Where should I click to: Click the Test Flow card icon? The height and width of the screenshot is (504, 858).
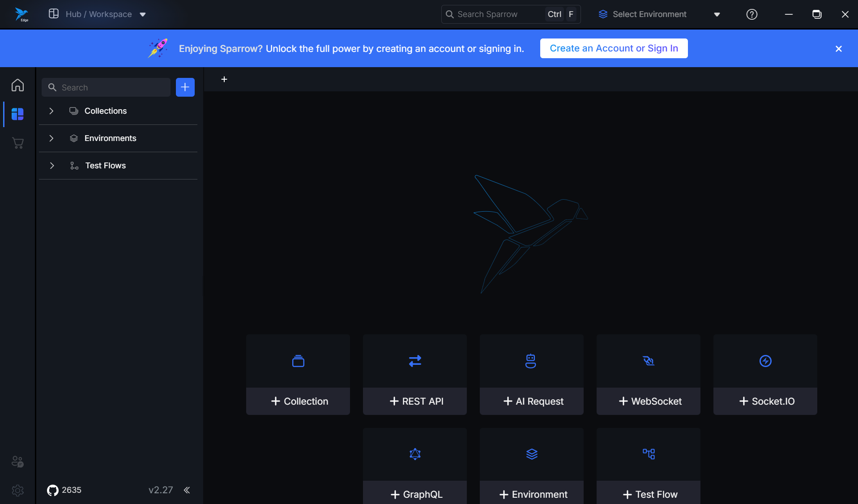point(649,454)
